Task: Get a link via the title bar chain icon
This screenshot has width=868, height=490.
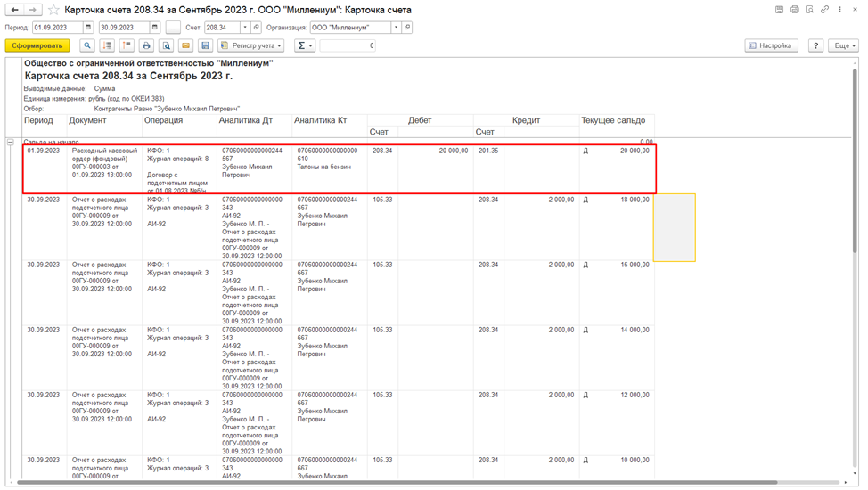Action: click(825, 10)
